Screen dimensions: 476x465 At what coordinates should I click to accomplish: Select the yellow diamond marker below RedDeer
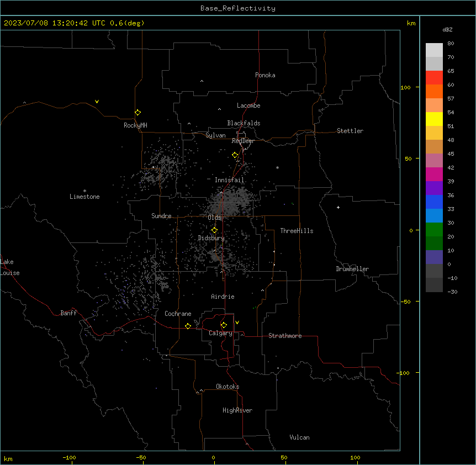pos(235,155)
